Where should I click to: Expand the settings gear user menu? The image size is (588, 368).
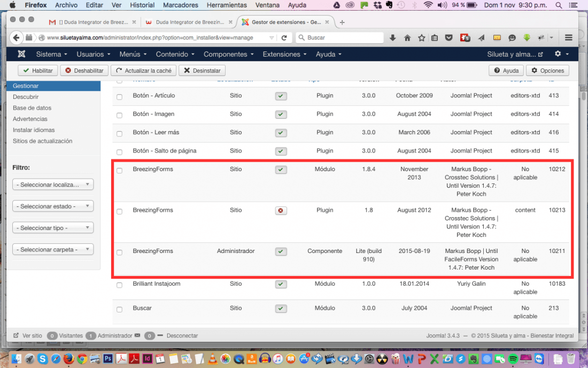561,54
